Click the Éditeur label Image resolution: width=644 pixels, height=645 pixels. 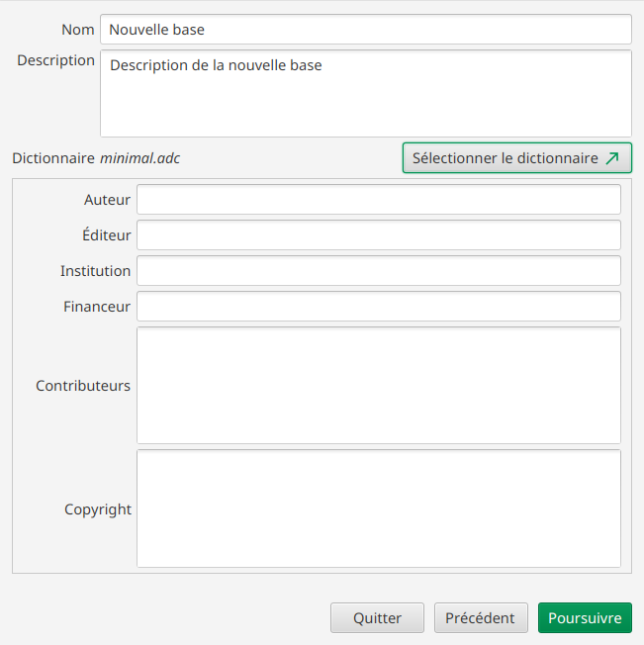coord(107,234)
